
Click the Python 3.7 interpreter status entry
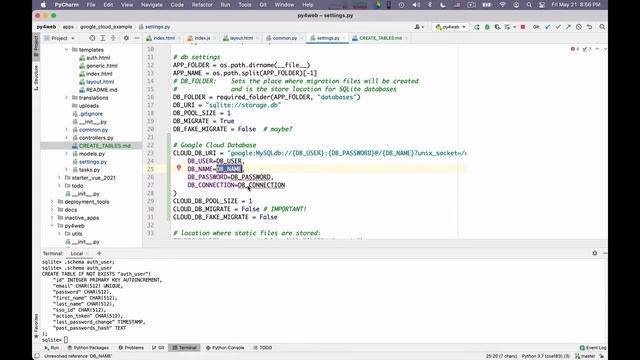(545, 356)
